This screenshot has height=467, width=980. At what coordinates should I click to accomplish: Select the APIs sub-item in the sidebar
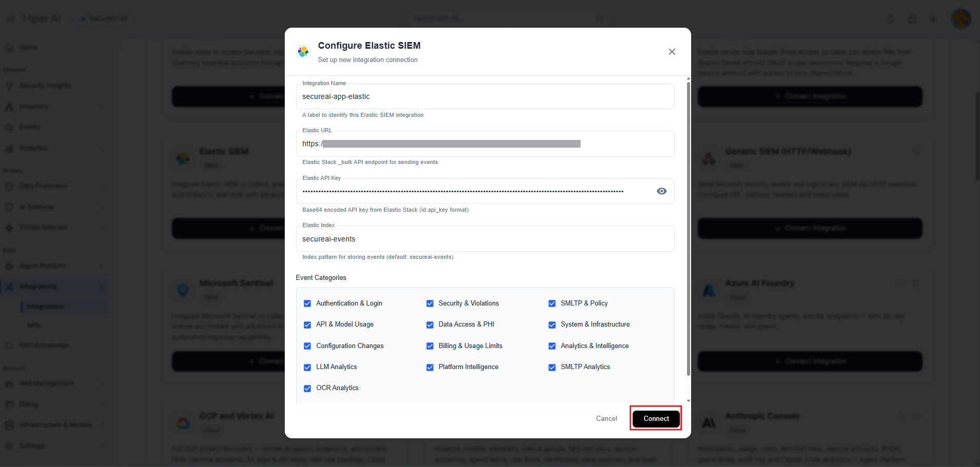pyautogui.click(x=34, y=326)
